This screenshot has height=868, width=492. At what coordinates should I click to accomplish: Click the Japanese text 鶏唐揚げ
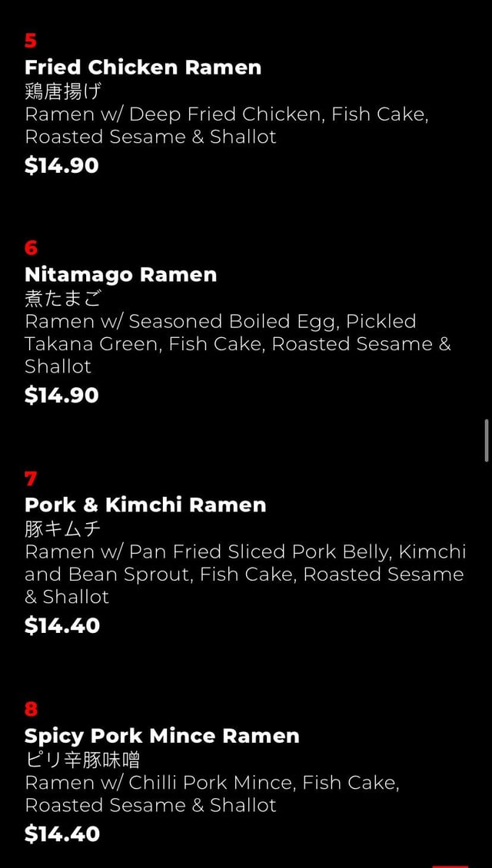(63, 91)
